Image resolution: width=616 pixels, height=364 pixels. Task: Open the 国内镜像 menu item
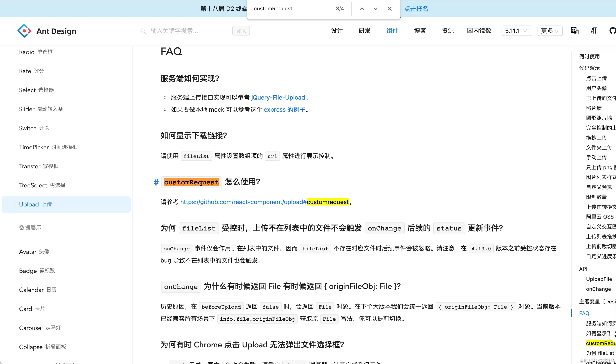pyautogui.click(x=479, y=31)
